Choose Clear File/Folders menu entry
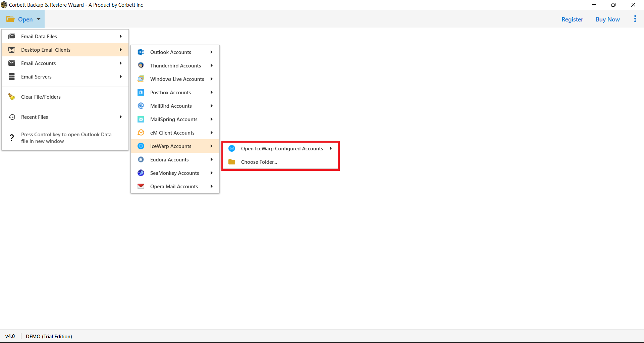Viewport: 644px width, 343px height. (65, 97)
